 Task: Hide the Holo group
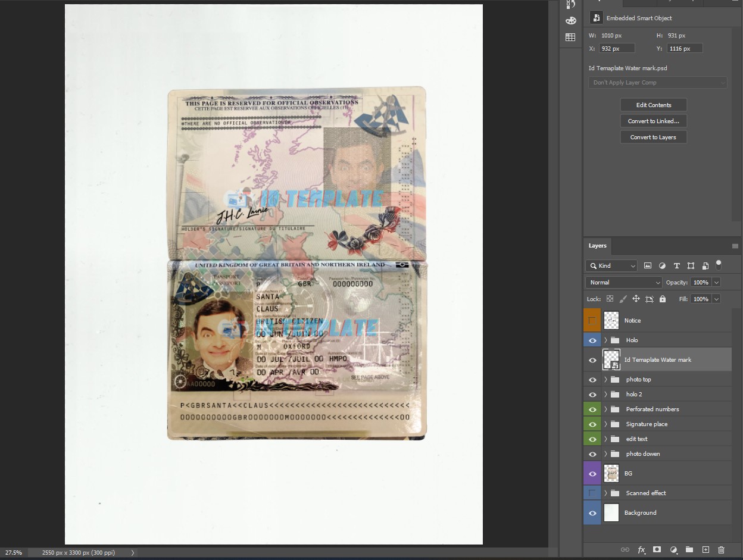point(592,340)
